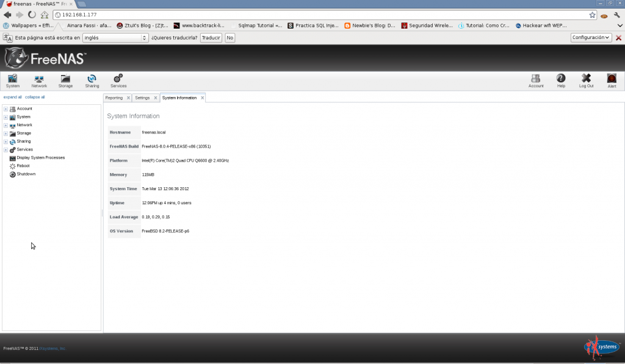625x364 pixels.
Task: Open the Sharing toolbar icon
Action: coord(92,81)
